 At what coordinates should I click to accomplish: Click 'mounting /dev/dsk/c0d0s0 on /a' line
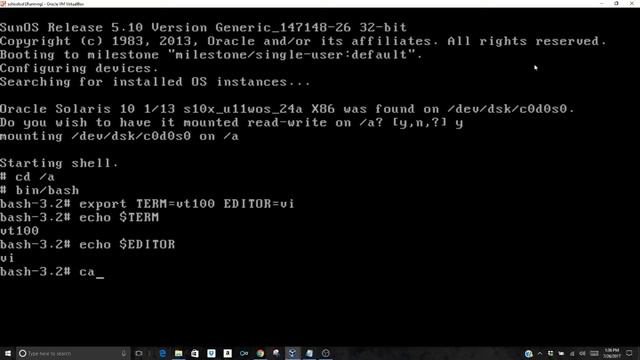point(119,136)
